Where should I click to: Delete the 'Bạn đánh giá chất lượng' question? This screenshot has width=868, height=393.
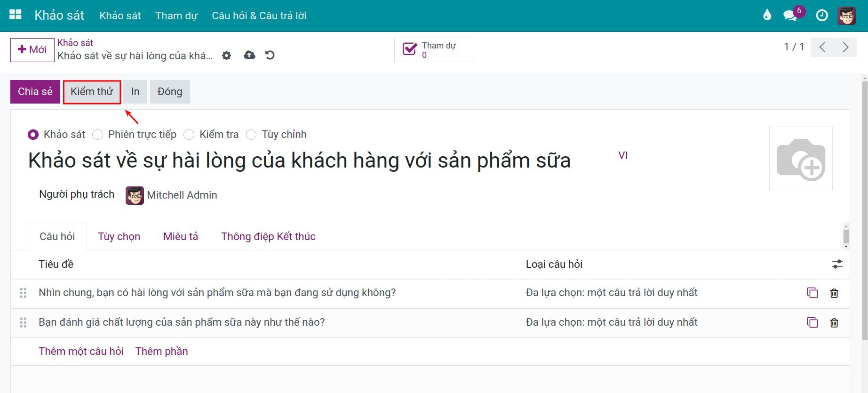[834, 322]
